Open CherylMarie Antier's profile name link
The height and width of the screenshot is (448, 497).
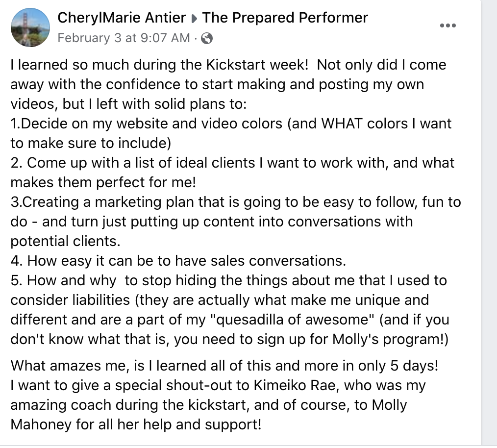pyautogui.click(x=122, y=18)
